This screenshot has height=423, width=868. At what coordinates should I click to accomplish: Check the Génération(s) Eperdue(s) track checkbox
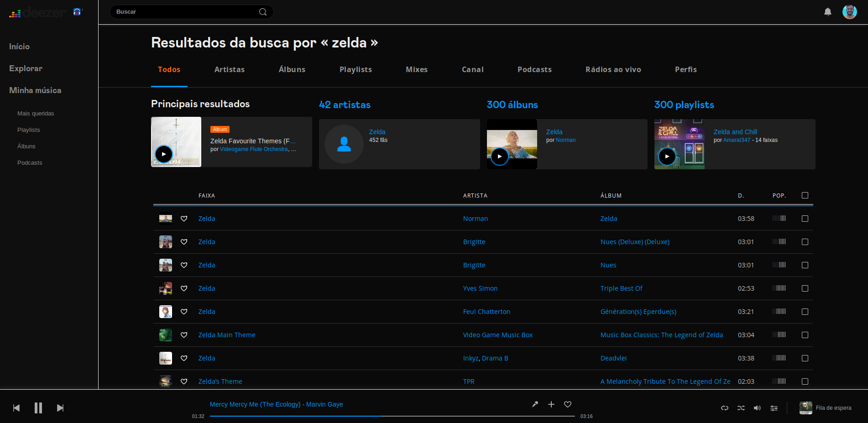tap(805, 312)
